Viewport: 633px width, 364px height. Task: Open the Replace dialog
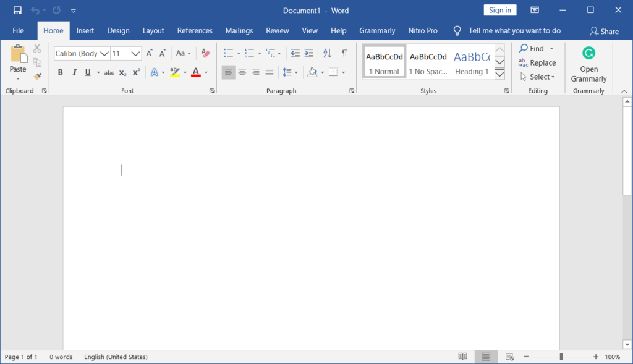click(x=537, y=62)
